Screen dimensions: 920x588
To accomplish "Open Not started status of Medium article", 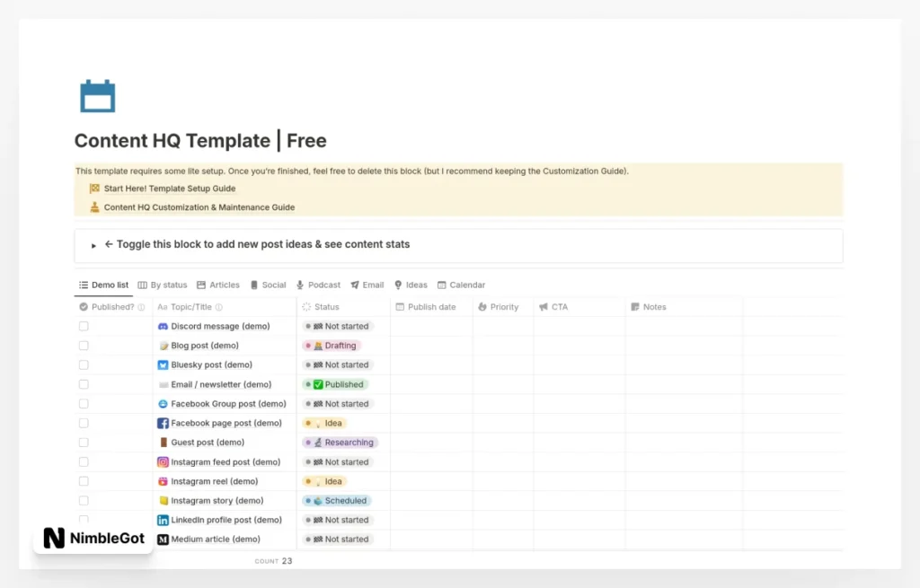I will (x=338, y=540).
